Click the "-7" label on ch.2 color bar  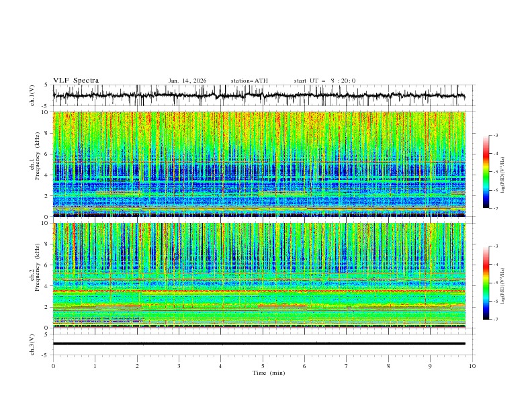point(495,319)
